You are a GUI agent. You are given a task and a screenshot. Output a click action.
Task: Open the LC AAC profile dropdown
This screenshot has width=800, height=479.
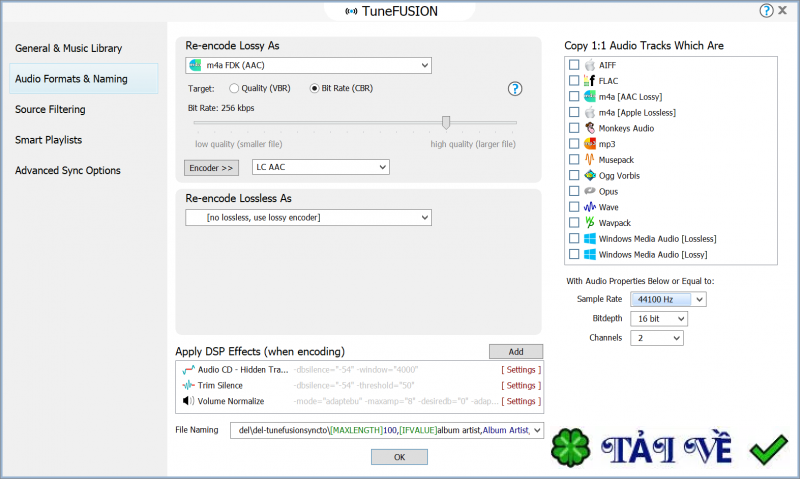click(x=320, y=167)
